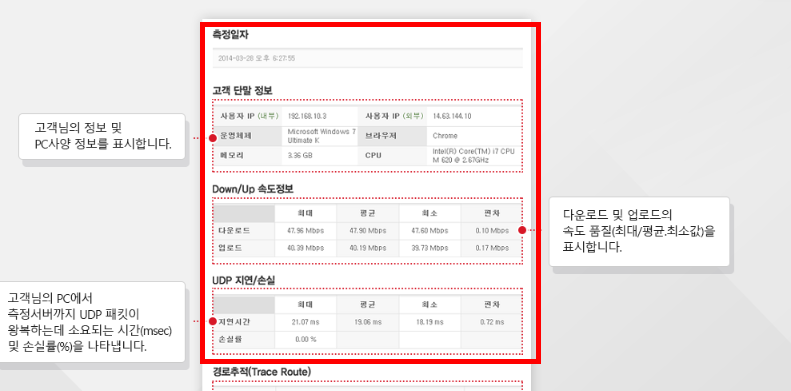Select external IP value 14.63.144.10

(x=452, y=116)
